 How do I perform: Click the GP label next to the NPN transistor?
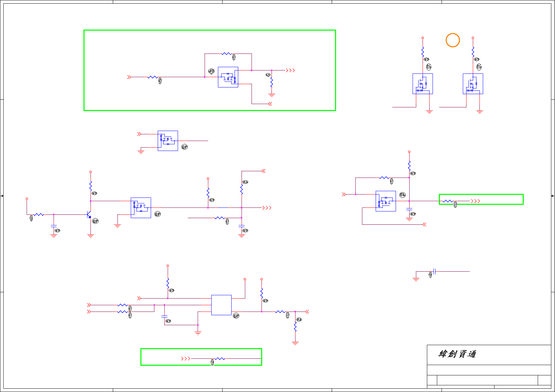coord(95,221)
